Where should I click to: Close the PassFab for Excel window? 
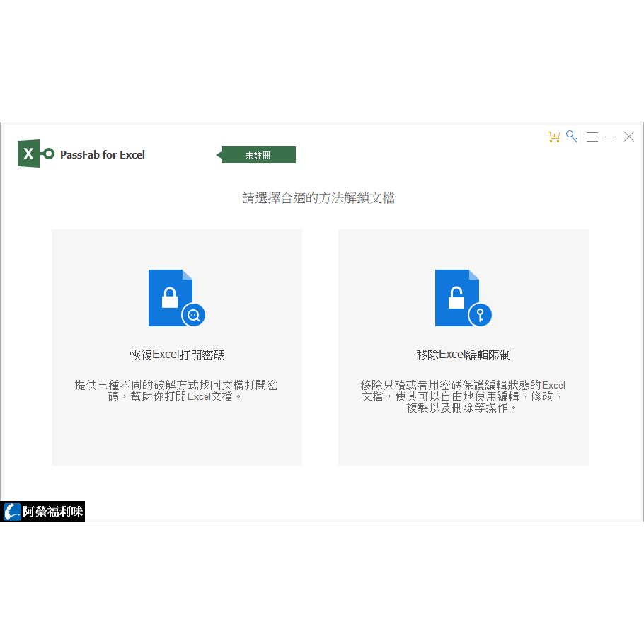click(629, 137)
